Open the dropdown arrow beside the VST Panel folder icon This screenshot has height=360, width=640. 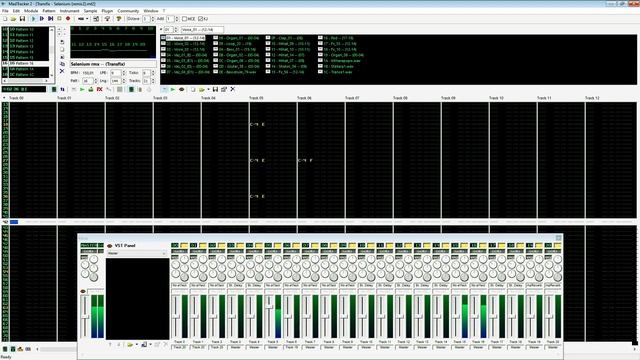tap(137, 344)
